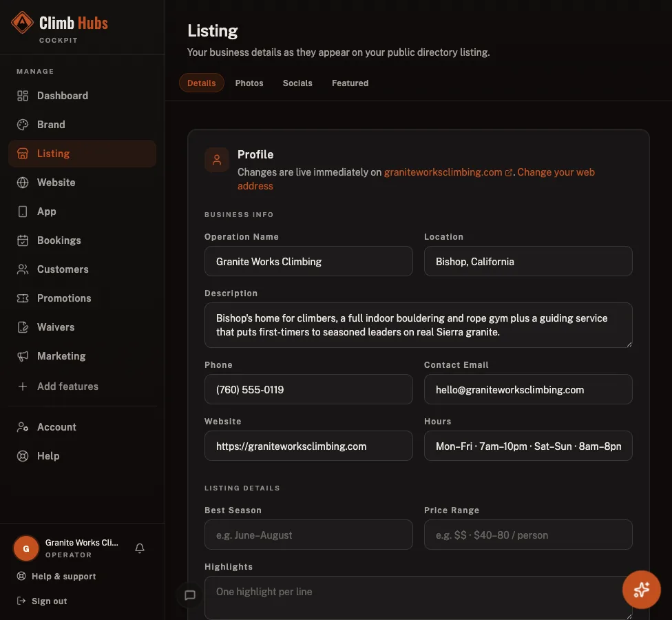
Task: Click the Sign out arrow icon
Action: (x=21, y=601)
